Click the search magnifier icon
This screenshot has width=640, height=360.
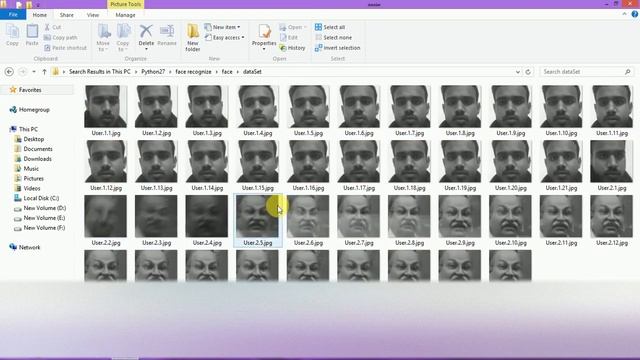click(627, 72)
